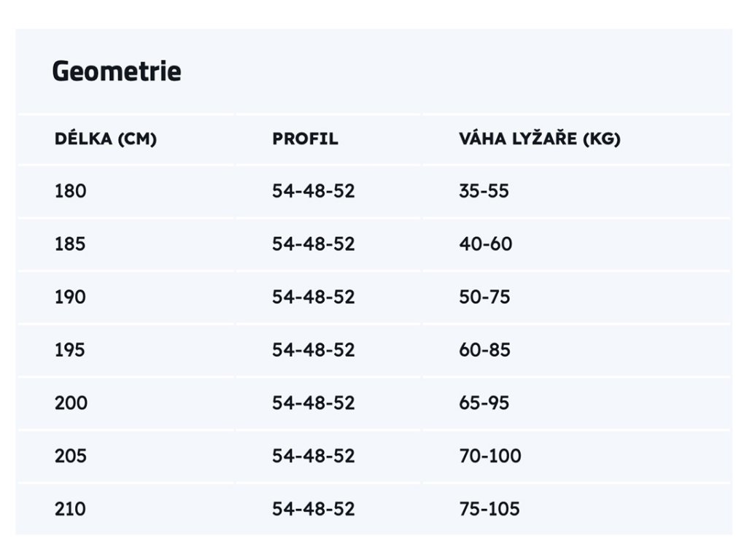Select the 35-55 skier weight cell

[x=484, y=191]
